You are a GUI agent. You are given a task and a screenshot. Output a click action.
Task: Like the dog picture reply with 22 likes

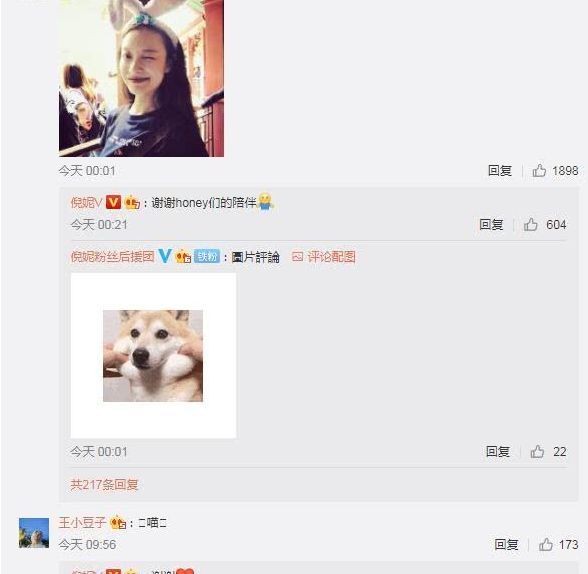[537, 451]
